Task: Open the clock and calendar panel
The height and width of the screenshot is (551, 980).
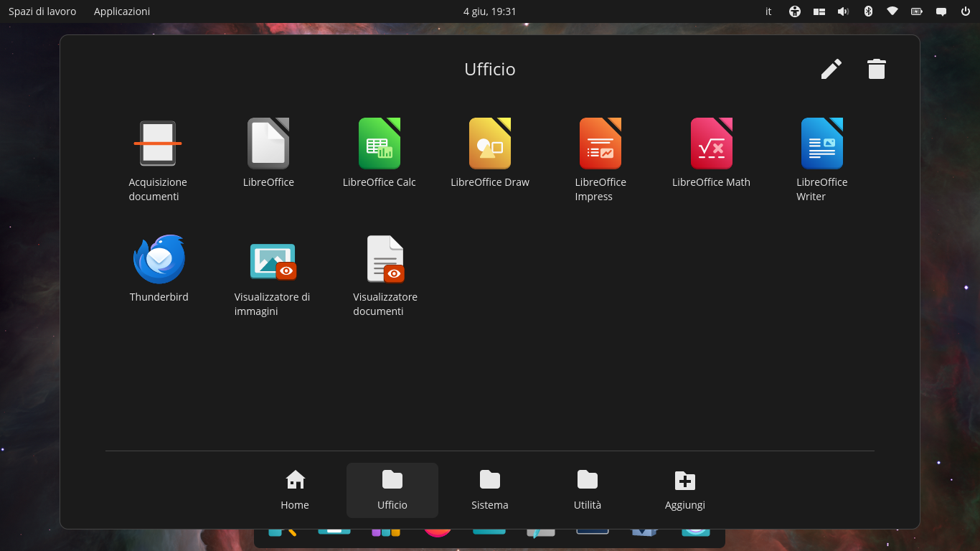Action: tap(490, 11)
